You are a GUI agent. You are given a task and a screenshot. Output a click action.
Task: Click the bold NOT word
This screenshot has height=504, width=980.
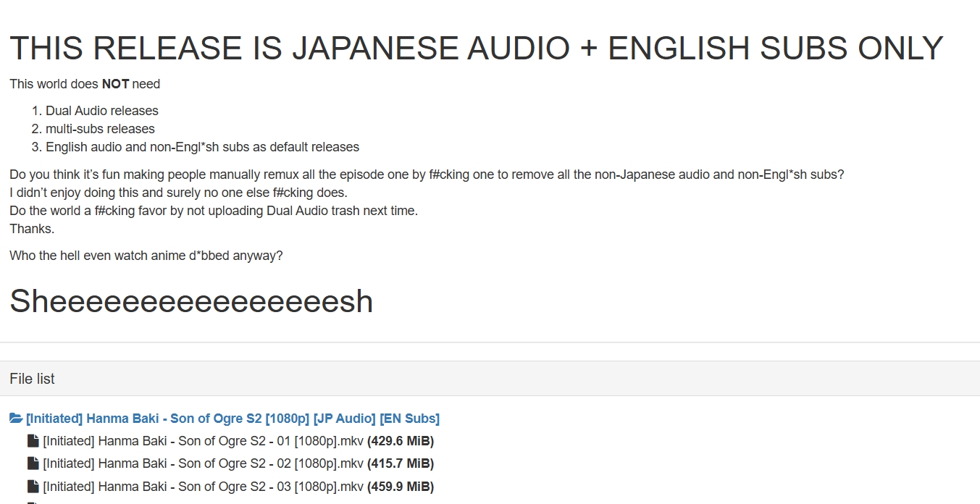(x=115, y=84)
